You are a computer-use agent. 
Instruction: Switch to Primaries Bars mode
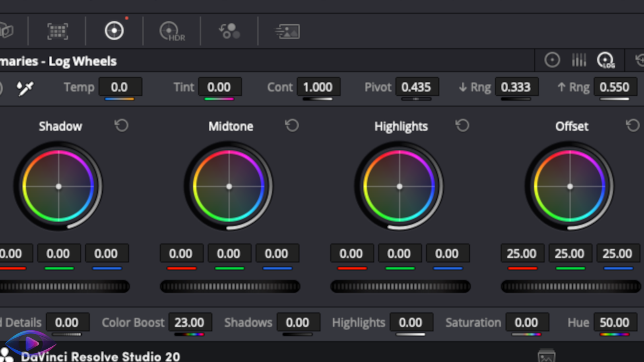(579, 60)
